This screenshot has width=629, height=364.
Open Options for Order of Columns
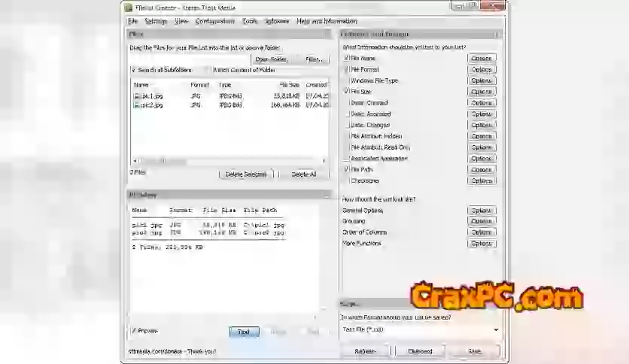482,232
